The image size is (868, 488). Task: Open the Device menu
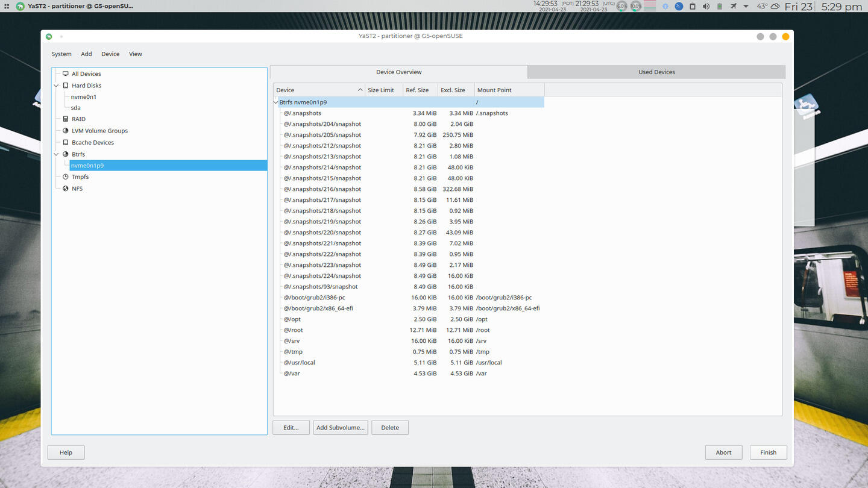coord(110,54)
